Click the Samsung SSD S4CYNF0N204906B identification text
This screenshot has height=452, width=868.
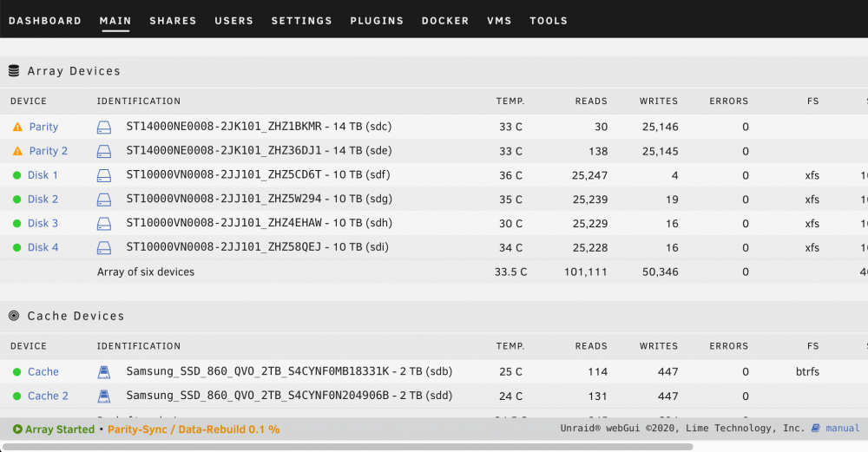[258, 396]
